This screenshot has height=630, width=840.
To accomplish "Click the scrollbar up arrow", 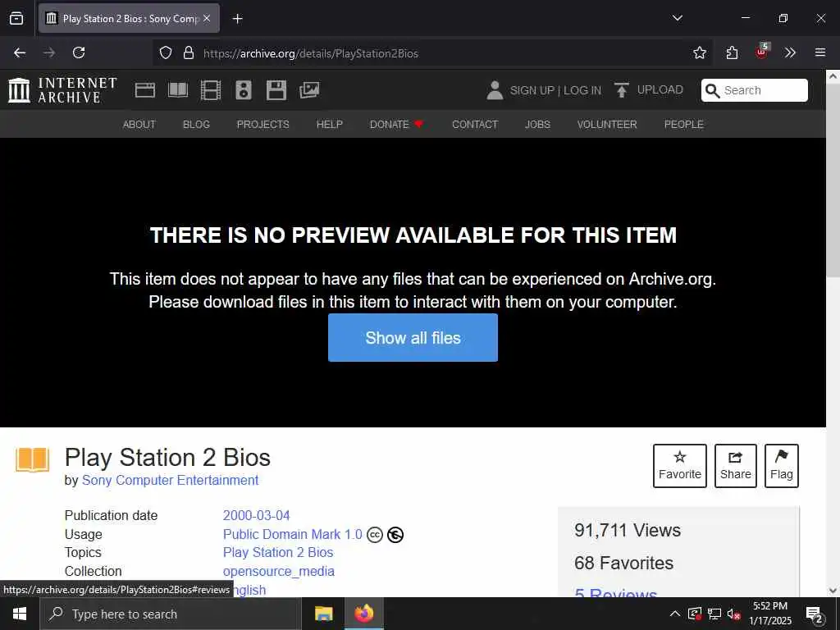I will click(x=833, y=76).
